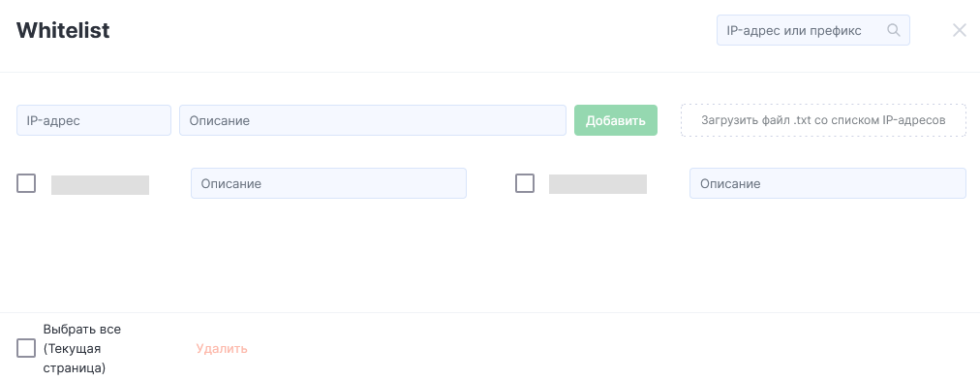The width and height of the screenshot is (980, 381).
Task: Click the empty area below whitelist entries
Action: click(490, 257)
